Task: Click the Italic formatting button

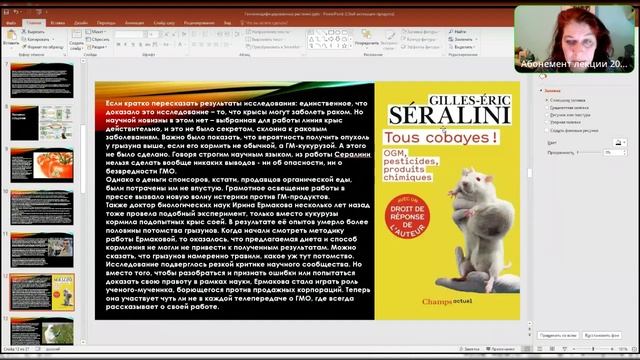Action: click(x=126, y=44)
